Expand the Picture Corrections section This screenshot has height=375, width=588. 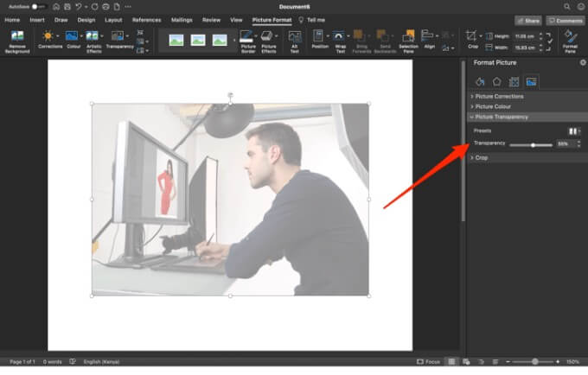[x=527, y=96]
